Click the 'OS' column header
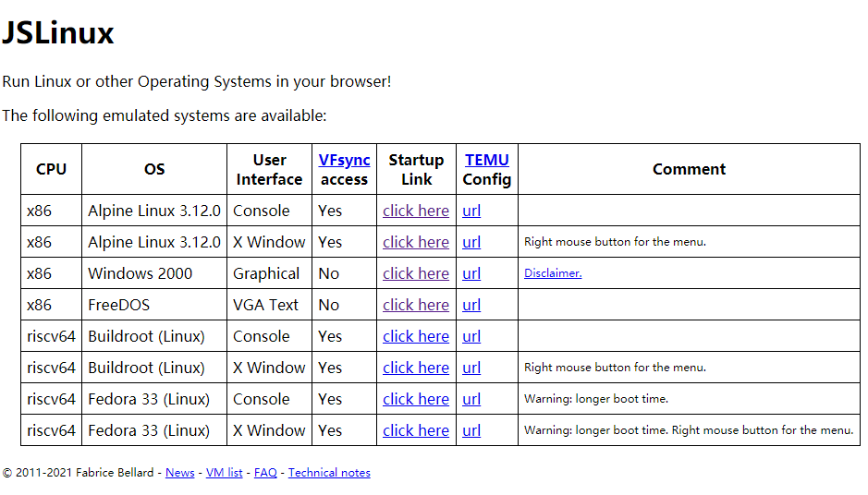Image resolution: width=868 pixels, height=495 pixels. 154,169
